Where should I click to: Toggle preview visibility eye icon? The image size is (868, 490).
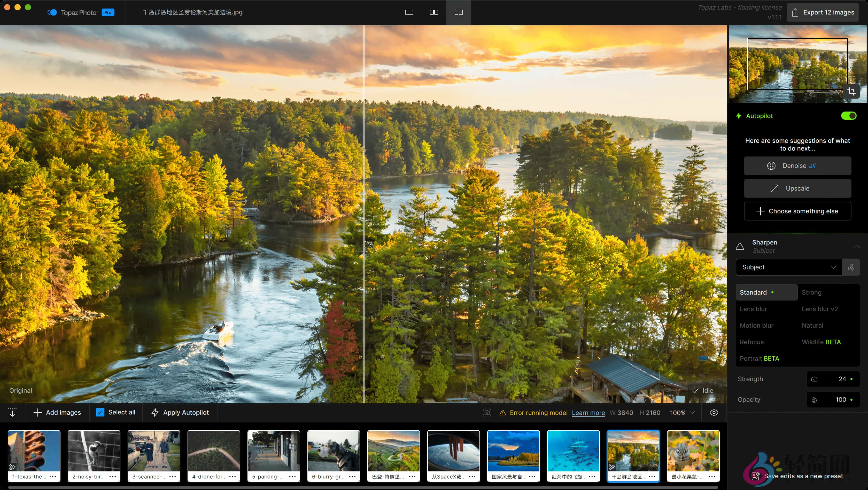click(x=714, y=413)
